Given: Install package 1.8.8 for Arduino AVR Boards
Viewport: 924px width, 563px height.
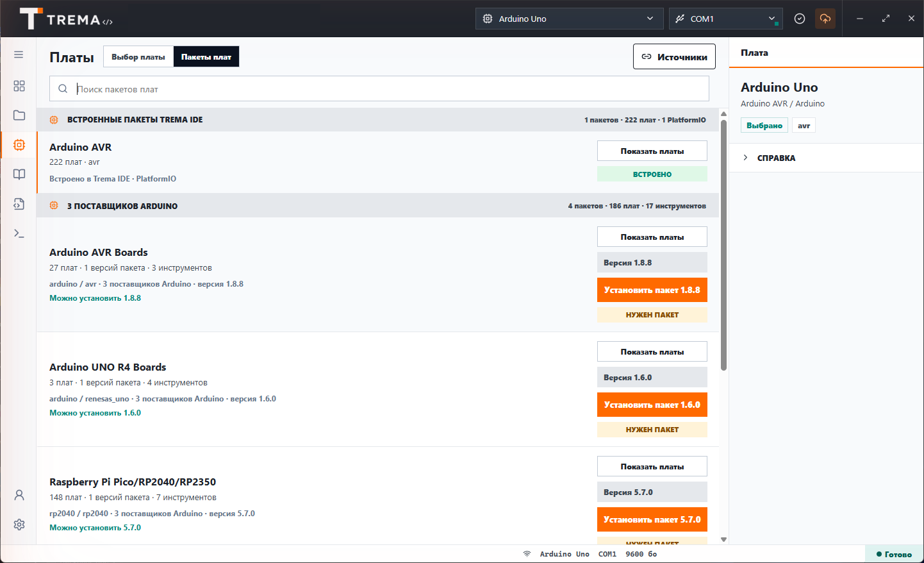Looking at the screenshot, I should click(652, 290).
